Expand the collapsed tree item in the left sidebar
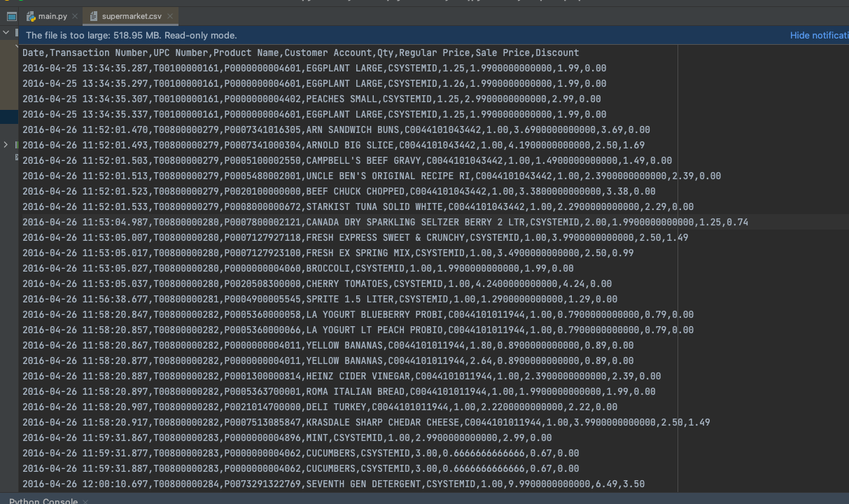 (6, 145)
